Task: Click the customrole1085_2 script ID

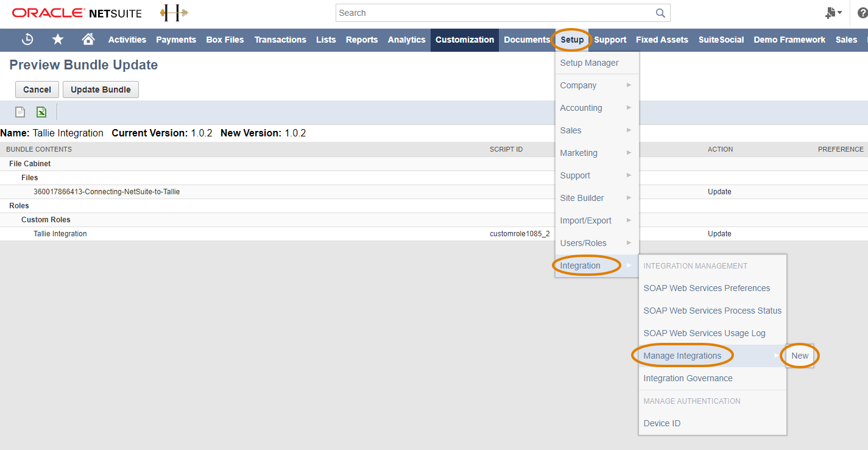Action: [x=520, y=234]
